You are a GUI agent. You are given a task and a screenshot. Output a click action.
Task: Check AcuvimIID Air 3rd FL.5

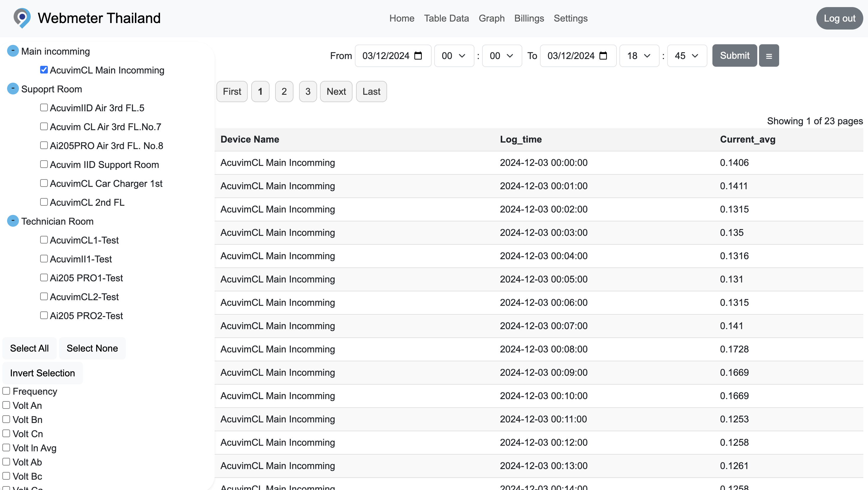click(44, 107)
